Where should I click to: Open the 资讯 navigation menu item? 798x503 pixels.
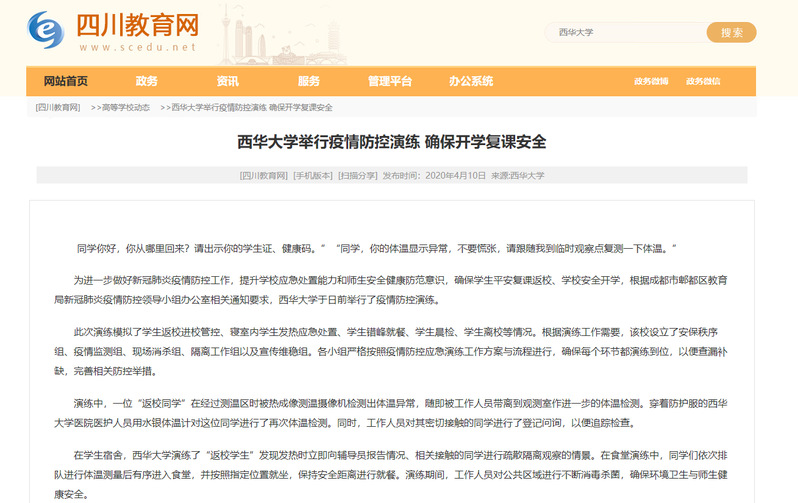(x=227, y=81)
